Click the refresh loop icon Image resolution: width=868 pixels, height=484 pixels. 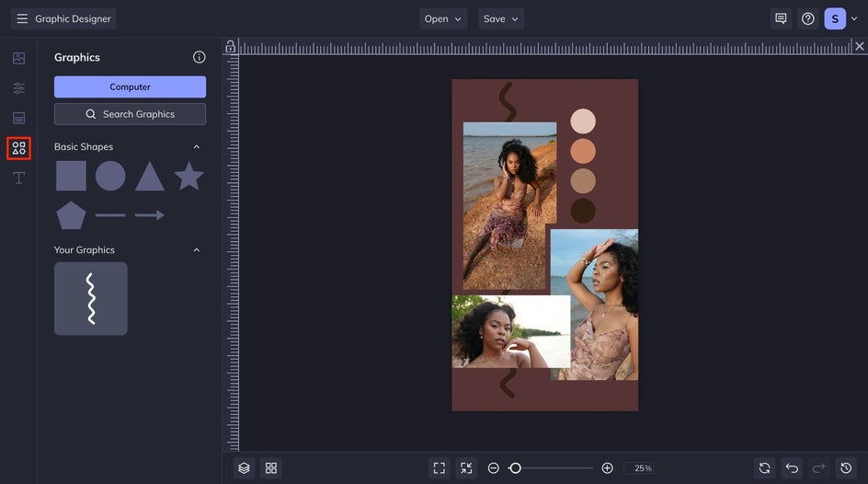tap(764, 468)
